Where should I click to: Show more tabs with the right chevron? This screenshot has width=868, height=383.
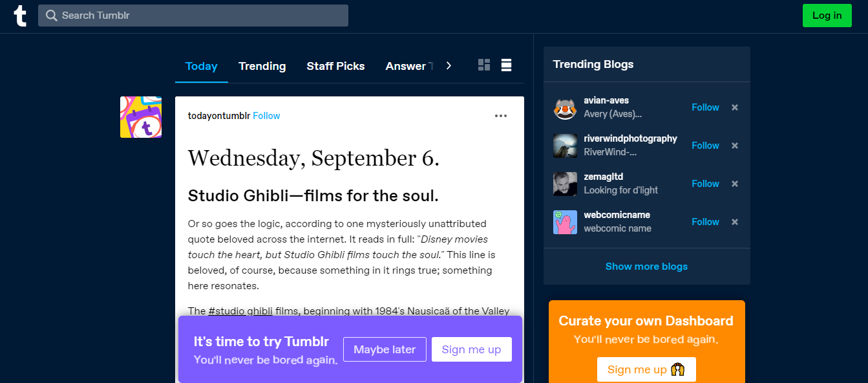tap(449, 65)
